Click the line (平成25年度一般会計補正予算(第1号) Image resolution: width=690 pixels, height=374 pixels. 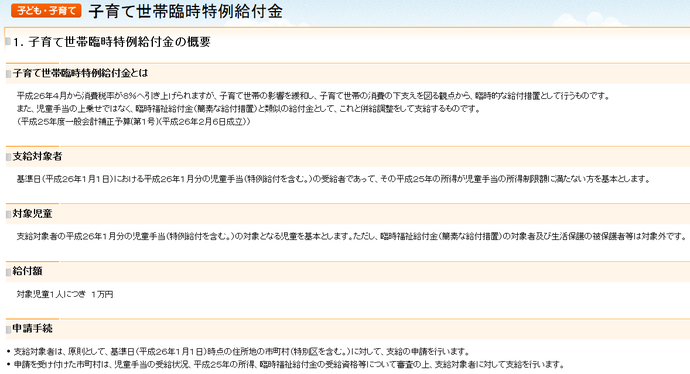pos(133,121)
